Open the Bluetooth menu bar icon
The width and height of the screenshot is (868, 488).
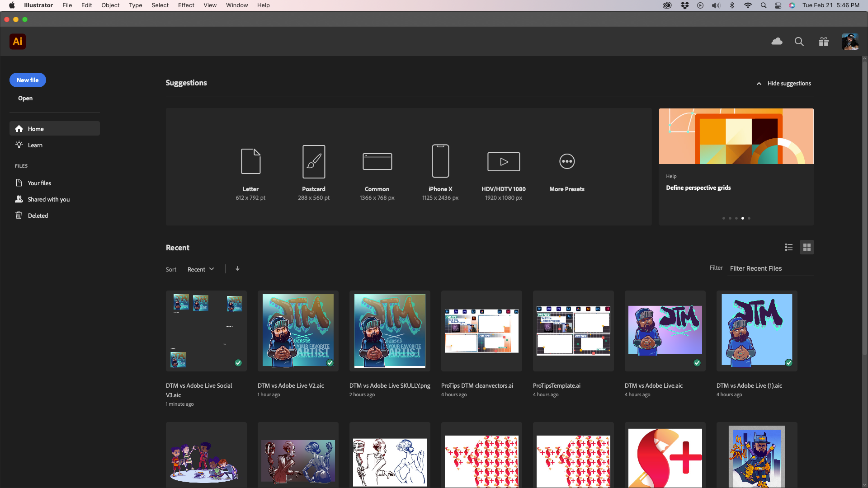tap(732, 5)
